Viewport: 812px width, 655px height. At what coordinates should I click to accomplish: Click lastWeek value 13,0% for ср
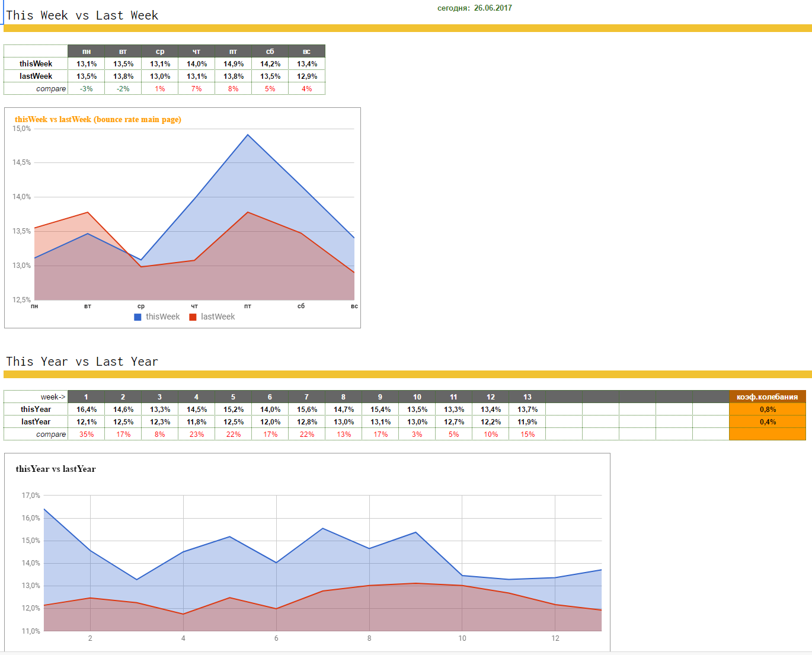[x=160, y=76]
